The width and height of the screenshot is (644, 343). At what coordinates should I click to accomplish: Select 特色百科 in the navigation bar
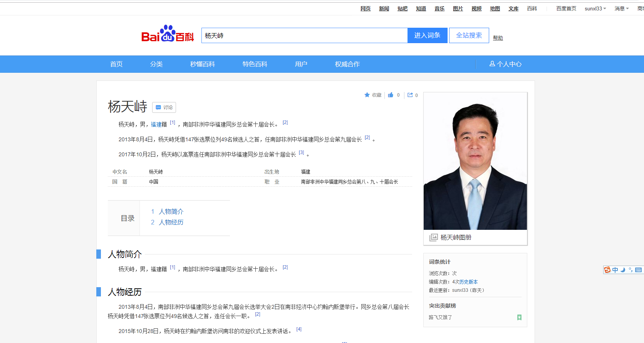tap(255, 64)
